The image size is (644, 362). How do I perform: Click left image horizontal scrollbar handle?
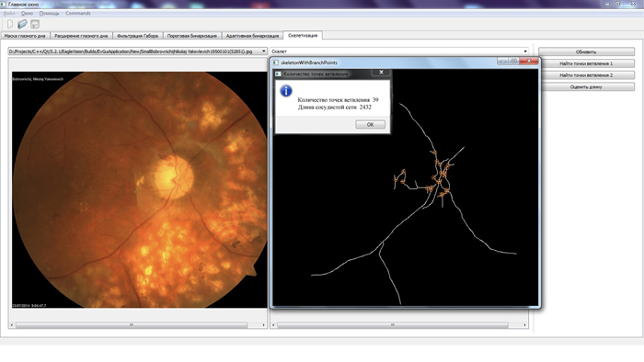pos(132,325)
